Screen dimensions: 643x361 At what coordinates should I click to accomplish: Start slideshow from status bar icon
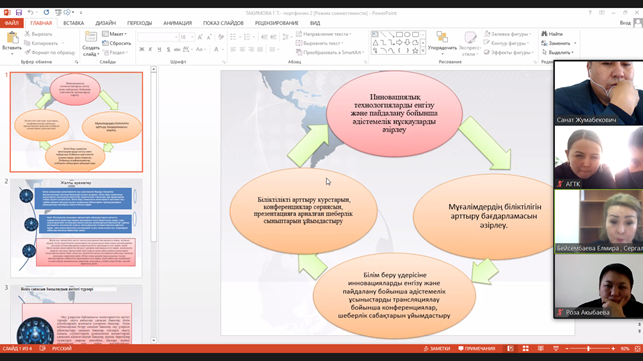click(556, 349)
